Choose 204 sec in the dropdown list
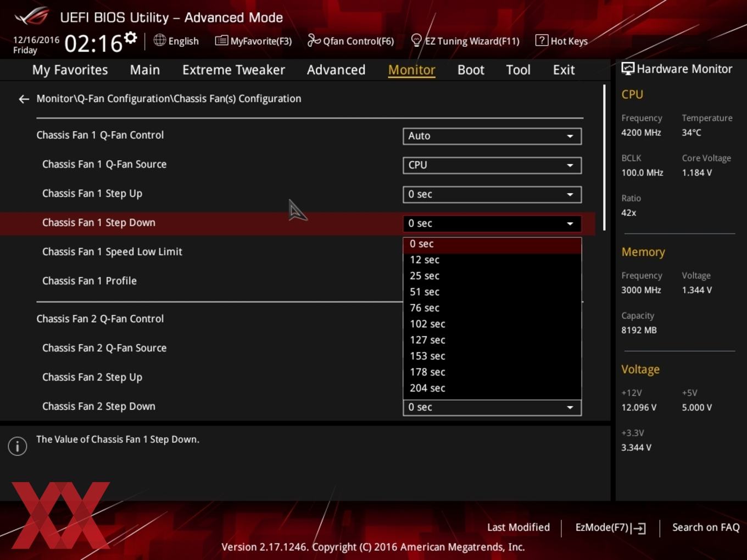Viewport: 747px width, 560px height. 492,388
